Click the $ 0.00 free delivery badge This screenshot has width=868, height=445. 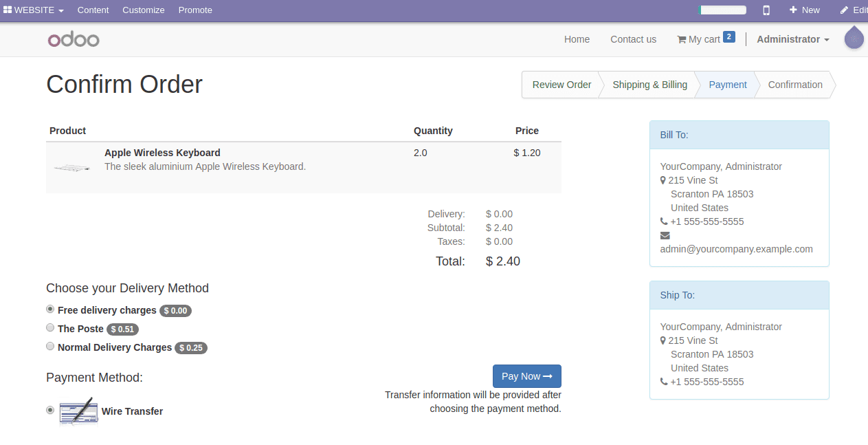(x=175, y=311)
